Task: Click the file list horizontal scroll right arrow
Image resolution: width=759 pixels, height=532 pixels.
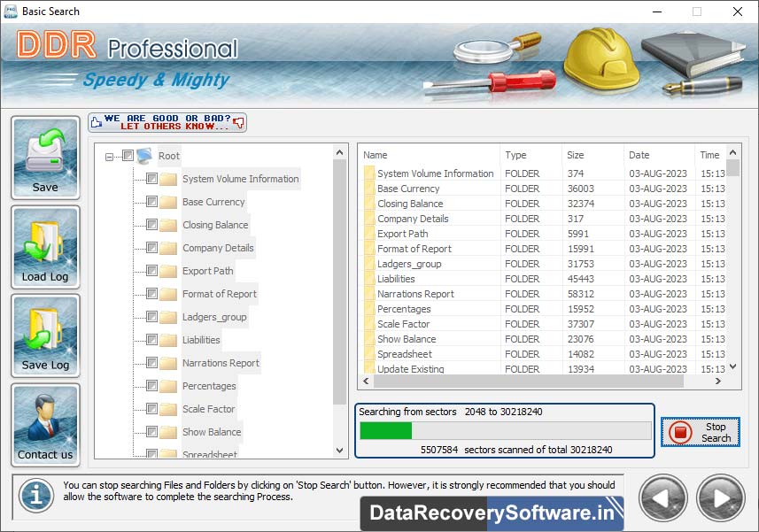Action: tap(718, 382)
